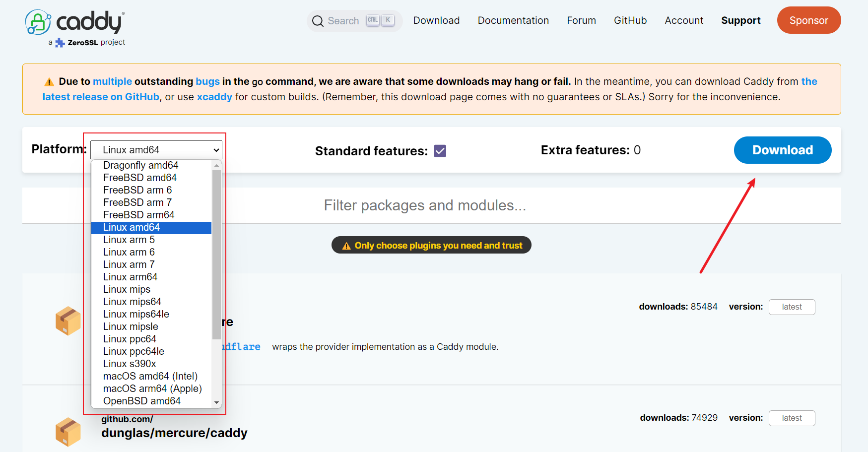Click the blue Download button

(783, 150)
